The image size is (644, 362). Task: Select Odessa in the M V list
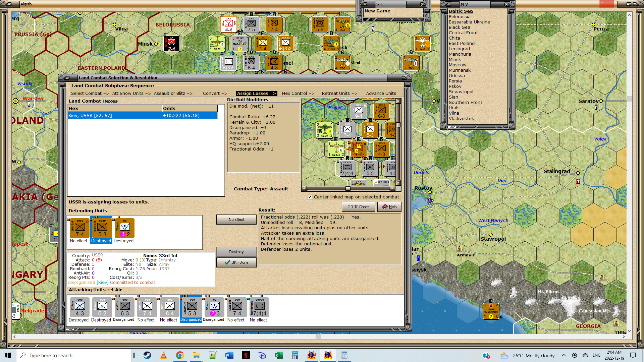pos(457,76)
